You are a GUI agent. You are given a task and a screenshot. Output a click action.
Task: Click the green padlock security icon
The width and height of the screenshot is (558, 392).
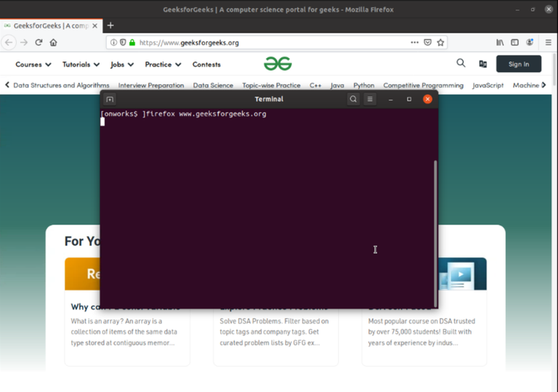pyautogui.click(x=132, y=43)
